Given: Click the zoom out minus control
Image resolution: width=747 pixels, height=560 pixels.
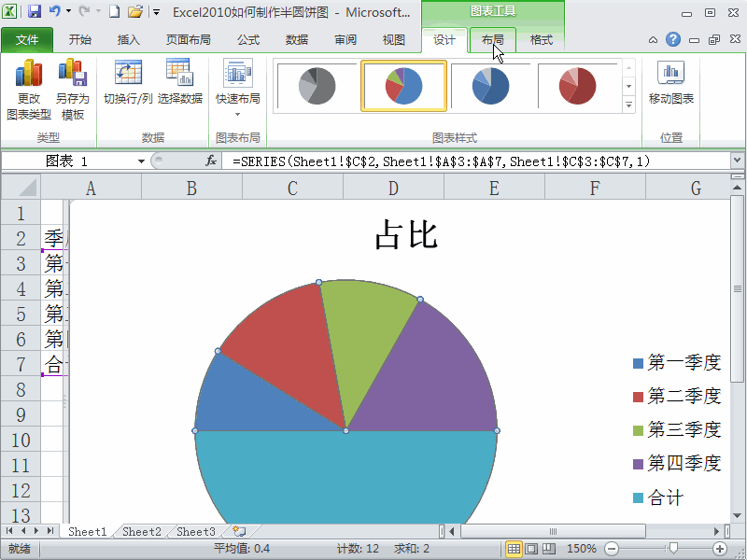Looking at the screenshot, I should (x=612, y=549).
